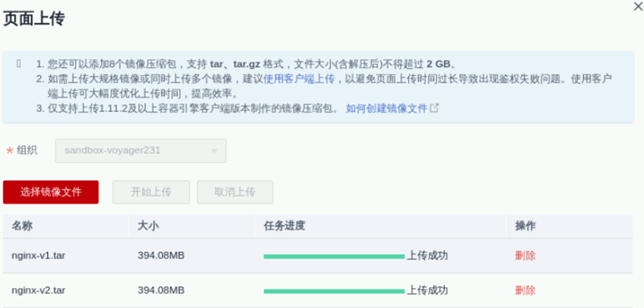Click the 取消上传 button

point(235,191)
